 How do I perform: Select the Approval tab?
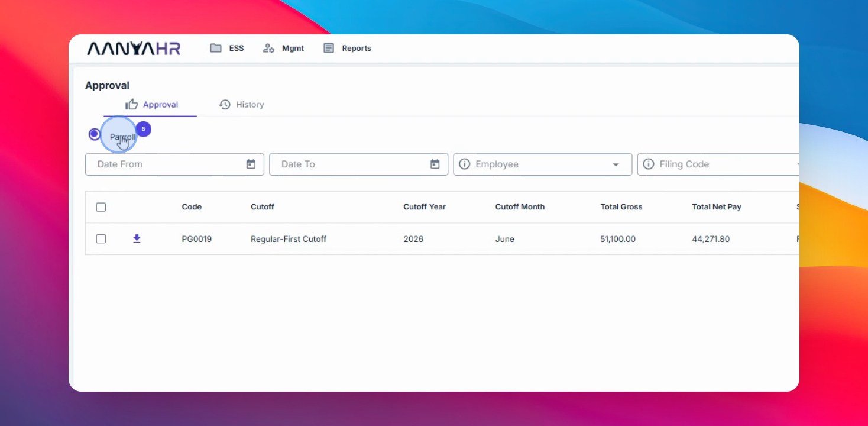coord(151,105)
